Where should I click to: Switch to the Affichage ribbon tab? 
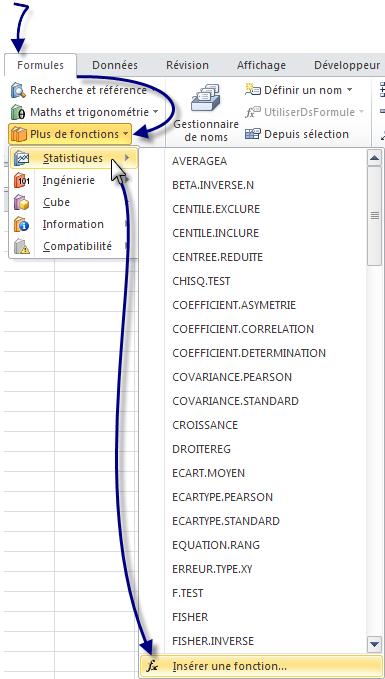(261, 65)
